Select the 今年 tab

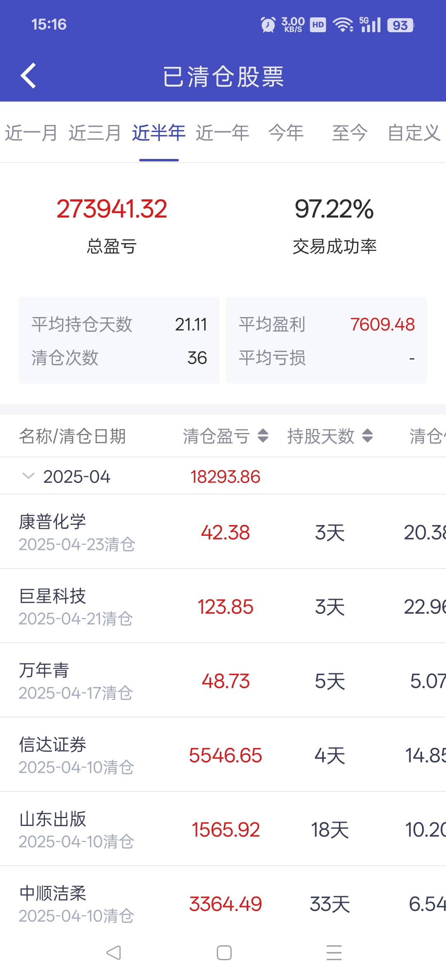click(x=286, y=133)
